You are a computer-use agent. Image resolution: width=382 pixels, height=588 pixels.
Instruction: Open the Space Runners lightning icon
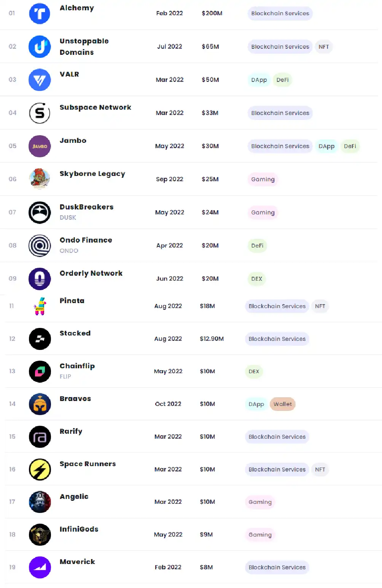click(x=40, y=470)
